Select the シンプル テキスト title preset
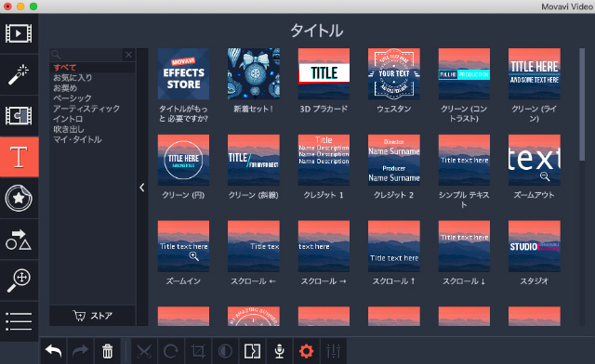 464,160
